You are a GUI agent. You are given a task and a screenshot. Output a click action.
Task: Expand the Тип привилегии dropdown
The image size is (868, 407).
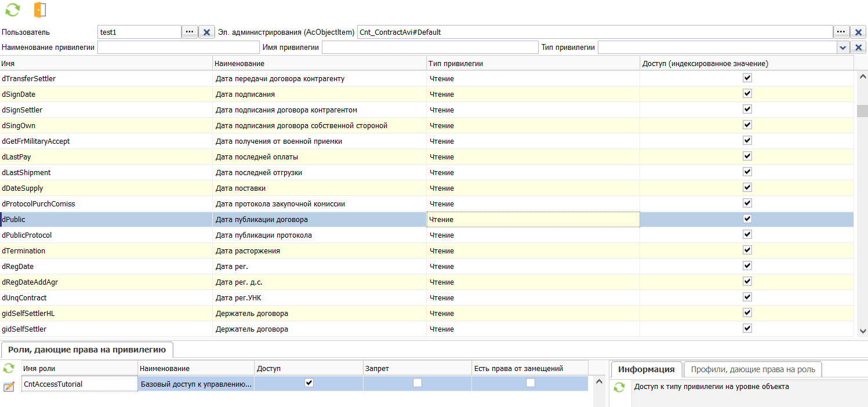point(842,48)
